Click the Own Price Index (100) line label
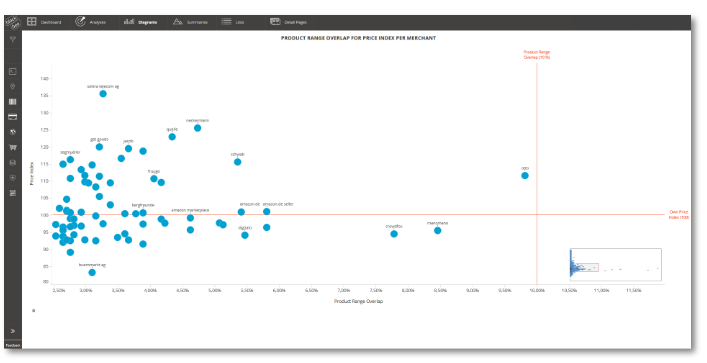The height and width of the screenshot is (363, 707). coord(679,214)
